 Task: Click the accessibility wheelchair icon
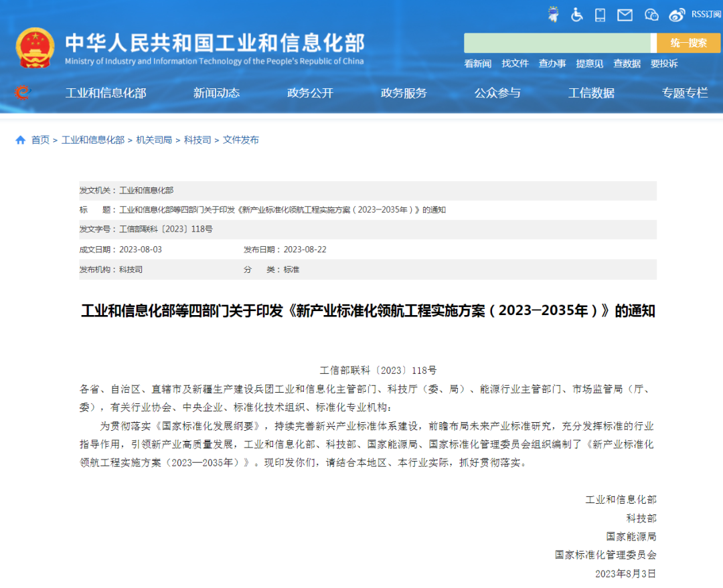click(x=576, y=15)
